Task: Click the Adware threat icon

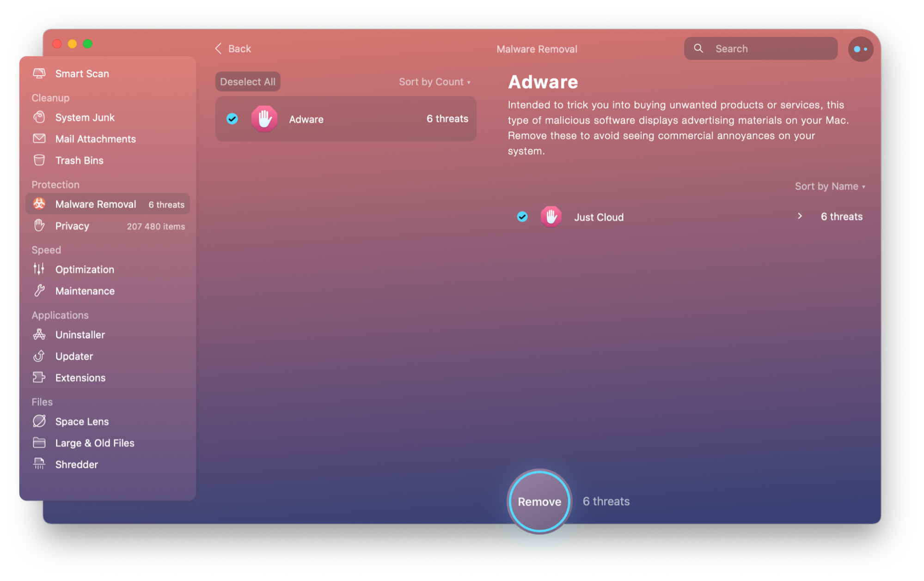Action: pos(264,119)
